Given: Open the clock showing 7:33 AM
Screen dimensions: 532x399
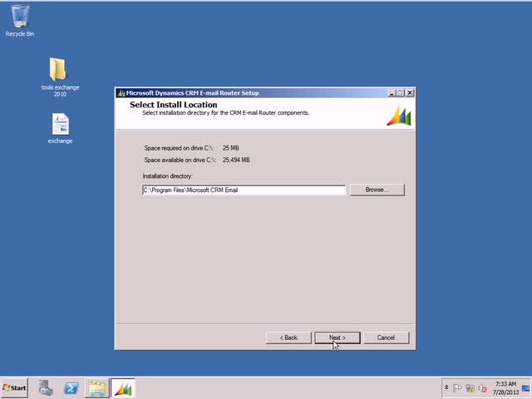Looking at the screenshot, I should coord(505,388).
